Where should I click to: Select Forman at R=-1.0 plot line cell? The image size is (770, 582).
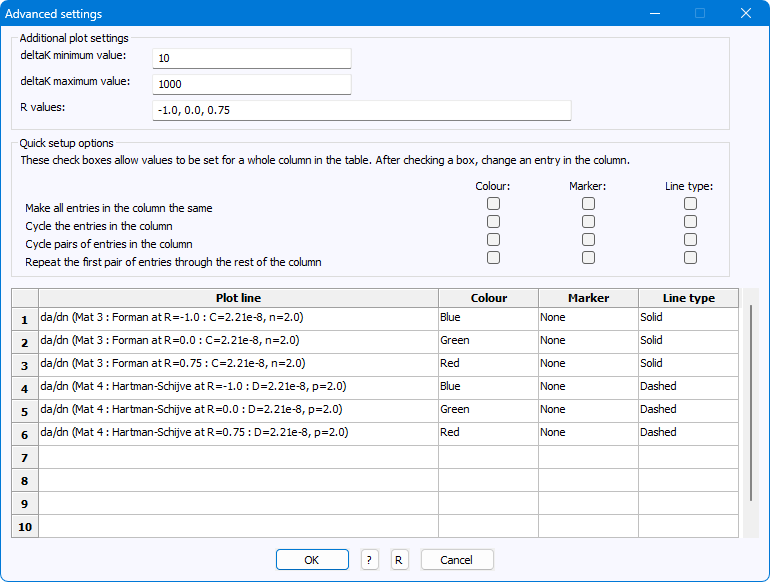point(238,319)
